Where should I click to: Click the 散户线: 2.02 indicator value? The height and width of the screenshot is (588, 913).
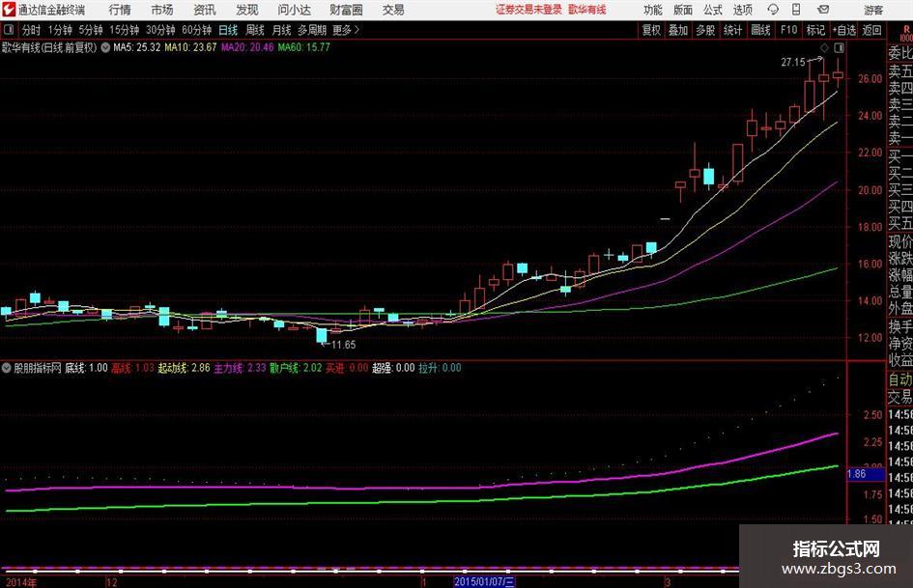pos(296,368)
